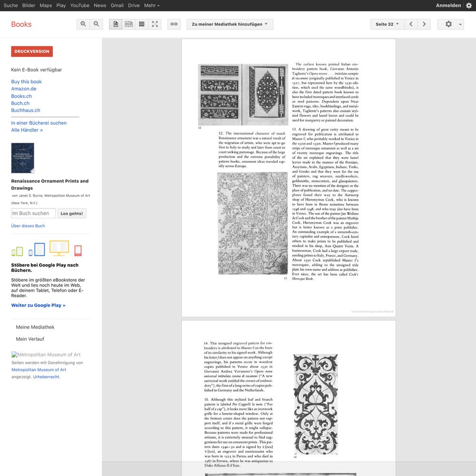Click the embroidery pattern illustration numbered 12

click(243, 95)
